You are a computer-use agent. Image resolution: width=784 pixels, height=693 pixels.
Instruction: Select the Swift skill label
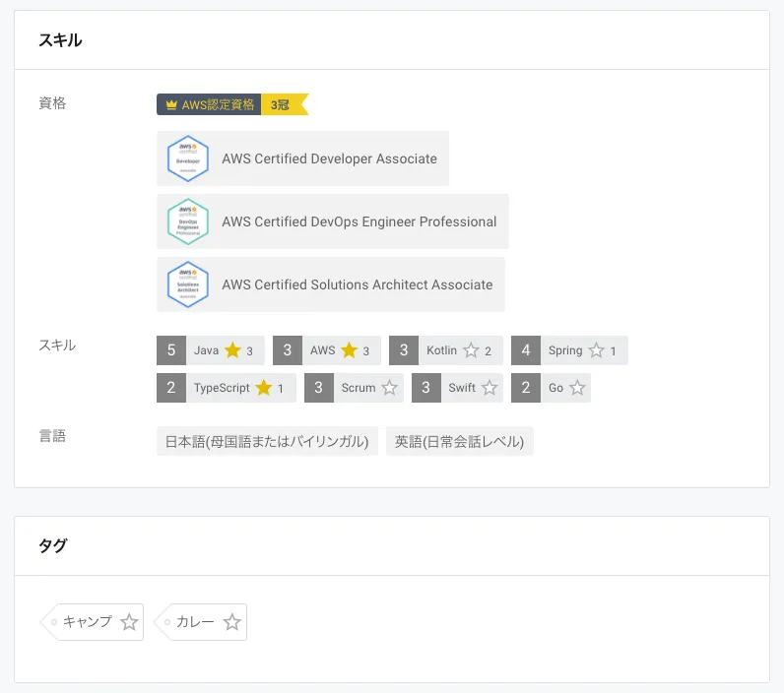(462, 388)
